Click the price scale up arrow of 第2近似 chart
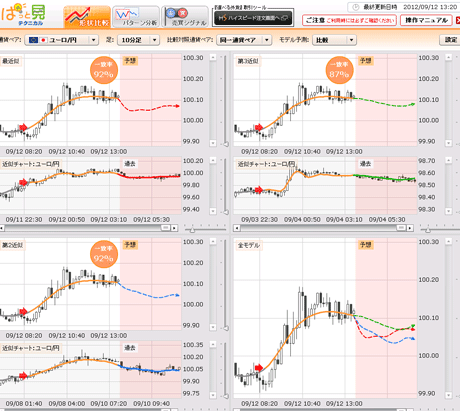 click(213, 241)
